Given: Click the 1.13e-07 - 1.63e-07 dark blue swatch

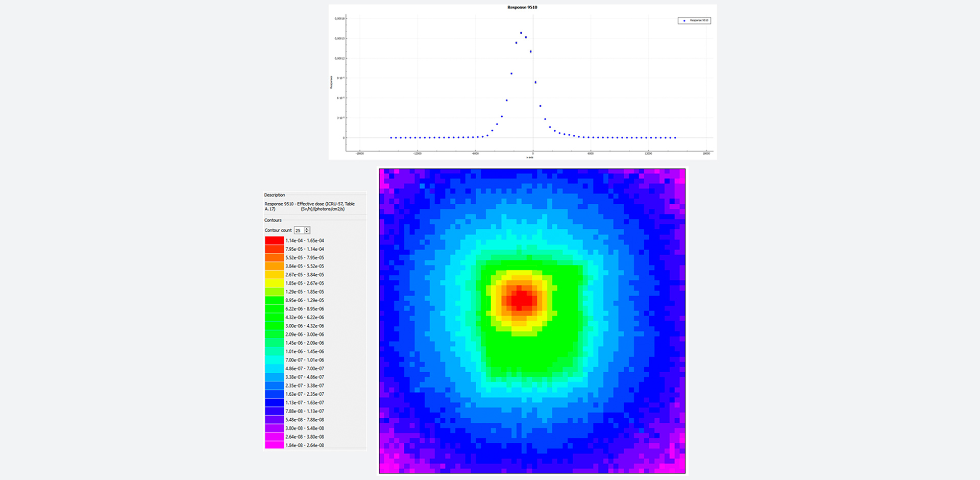Looking at the screenshot, I should tap(274, 403).
